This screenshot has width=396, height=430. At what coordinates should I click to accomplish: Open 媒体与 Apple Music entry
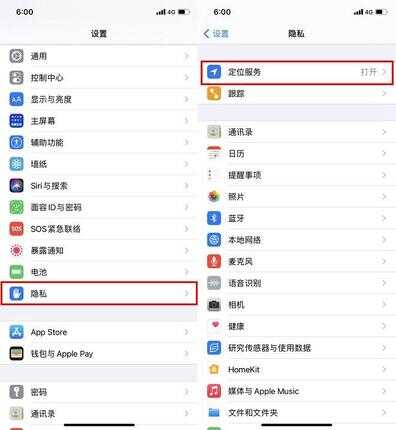click(x=297, y=391)
